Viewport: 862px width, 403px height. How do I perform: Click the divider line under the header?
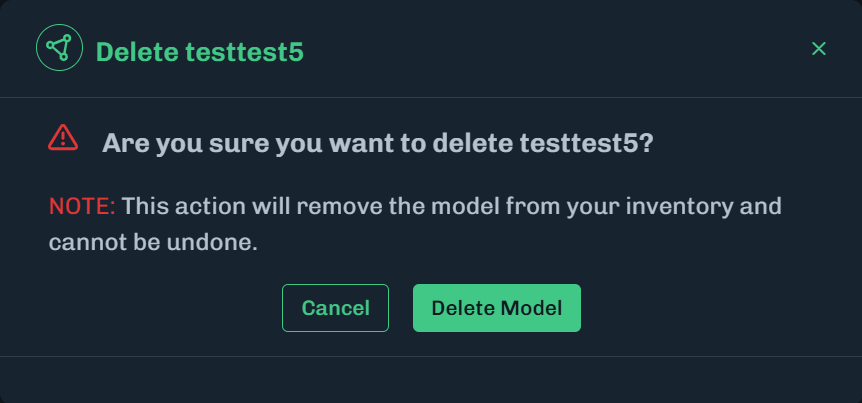point(430,97)
